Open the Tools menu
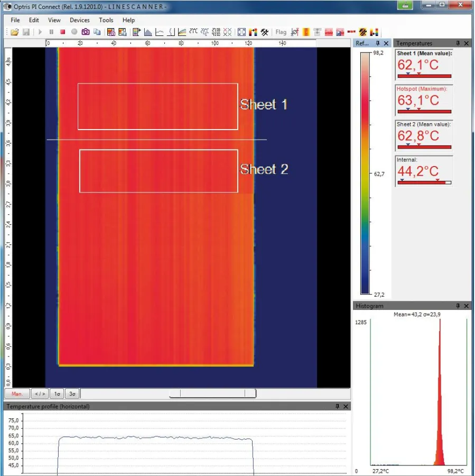Viewport: 475px width, 476px height. tap(106, 20)
